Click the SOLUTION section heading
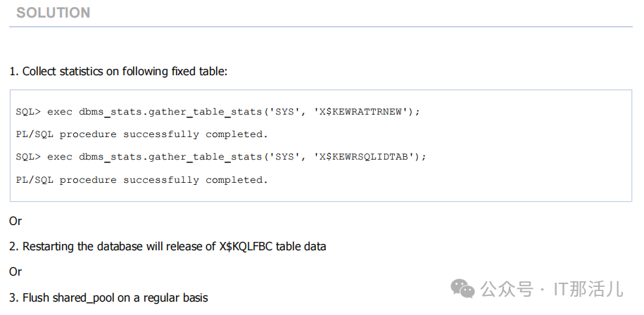Screen dimensions: 644x315 click(x=53, y=13)
